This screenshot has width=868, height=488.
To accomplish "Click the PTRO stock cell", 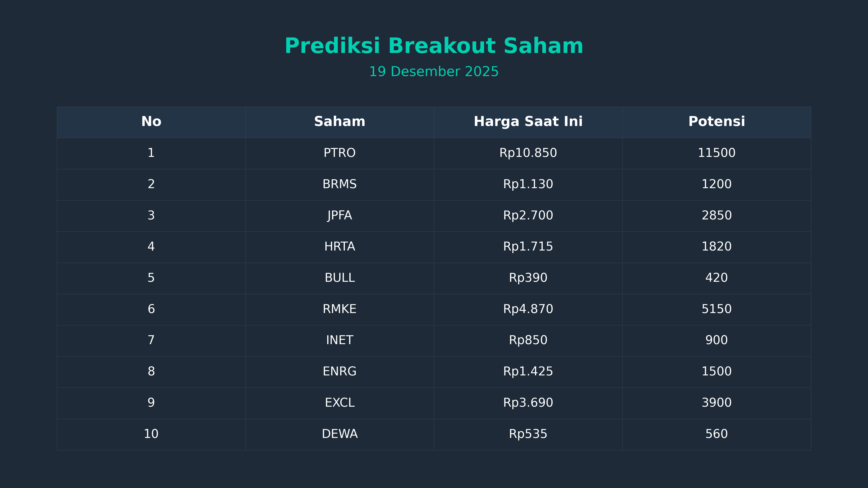I will [x=340, y=153].
